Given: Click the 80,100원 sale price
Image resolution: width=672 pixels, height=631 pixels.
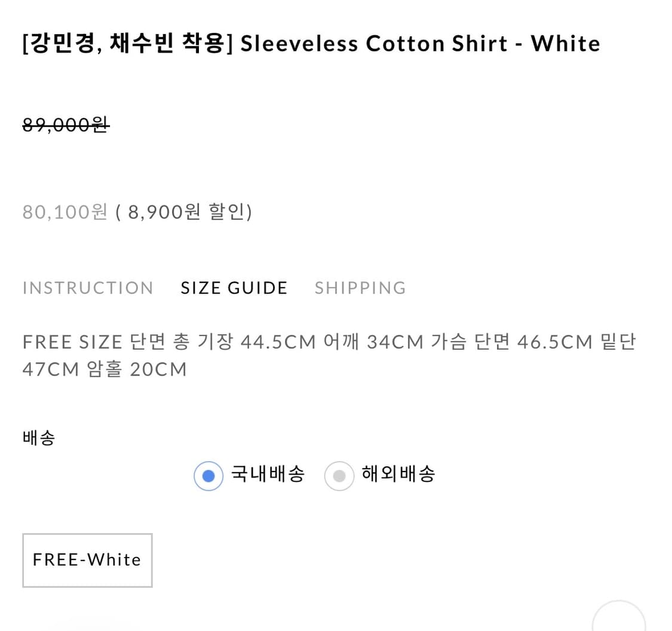Looking at the screenshot, I should tap(65, 211).
